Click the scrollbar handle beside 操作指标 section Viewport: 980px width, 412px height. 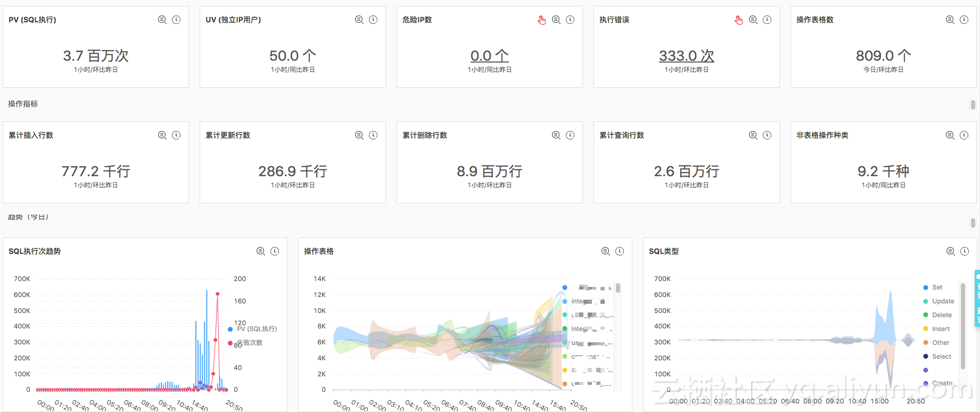973,105
